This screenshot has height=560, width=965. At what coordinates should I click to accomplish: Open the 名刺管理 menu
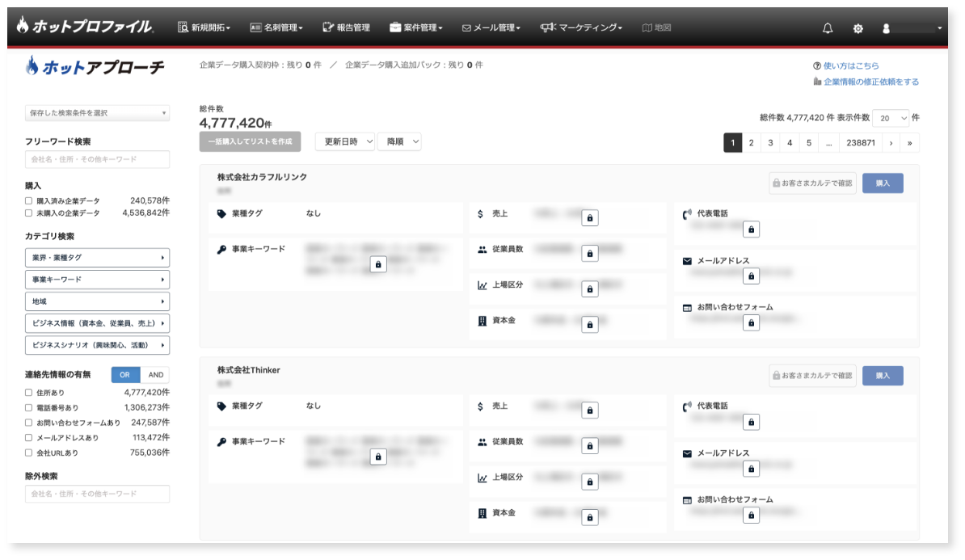[276, 27]
